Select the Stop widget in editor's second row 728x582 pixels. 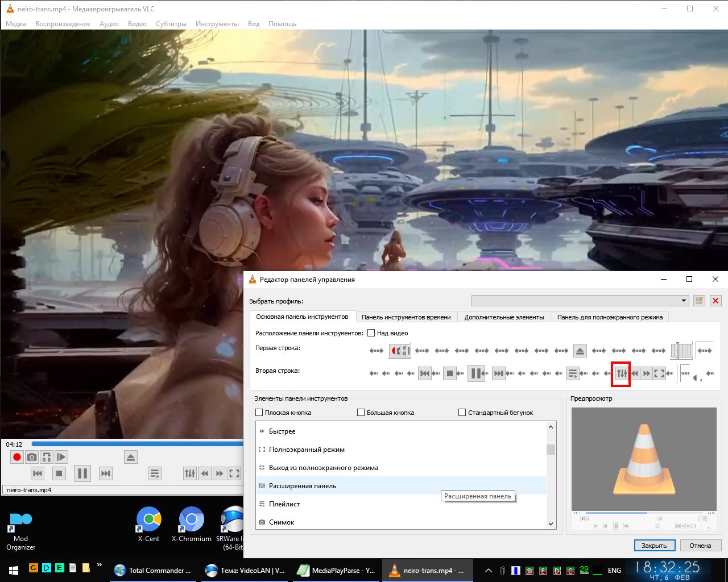point(450,373)
